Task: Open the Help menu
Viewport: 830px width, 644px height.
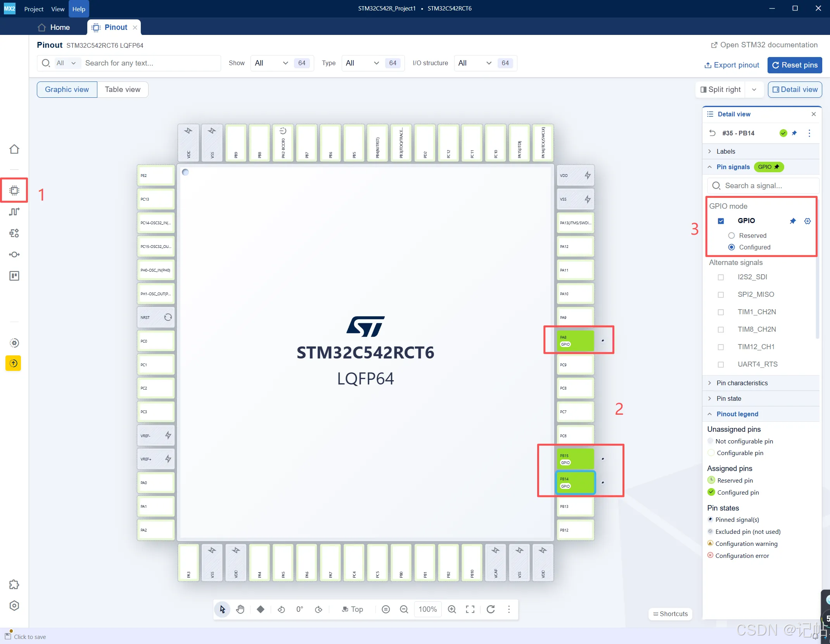Action: tap(79, 9)
